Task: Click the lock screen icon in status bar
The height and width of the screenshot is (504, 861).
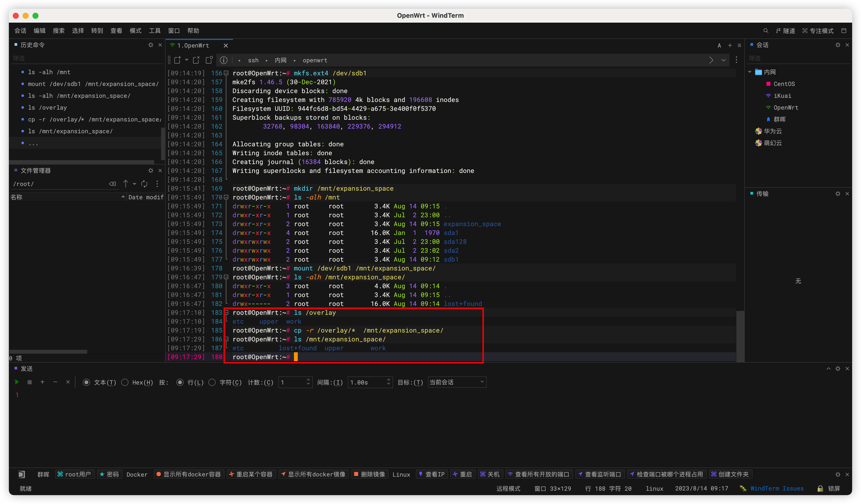Action: (x=820, y=488)
